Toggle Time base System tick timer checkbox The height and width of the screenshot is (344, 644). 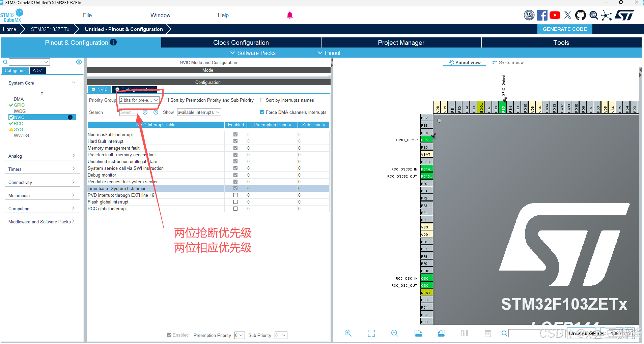[235, 188]
